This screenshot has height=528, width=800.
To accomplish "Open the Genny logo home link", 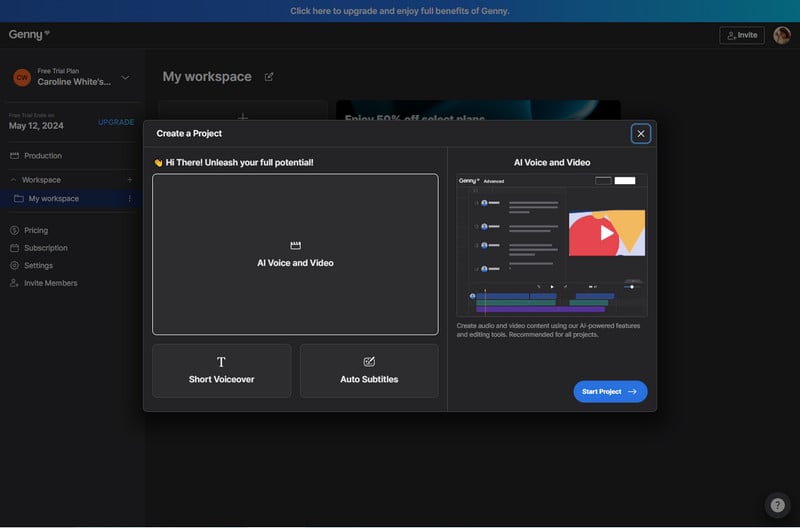I will 29,35.
